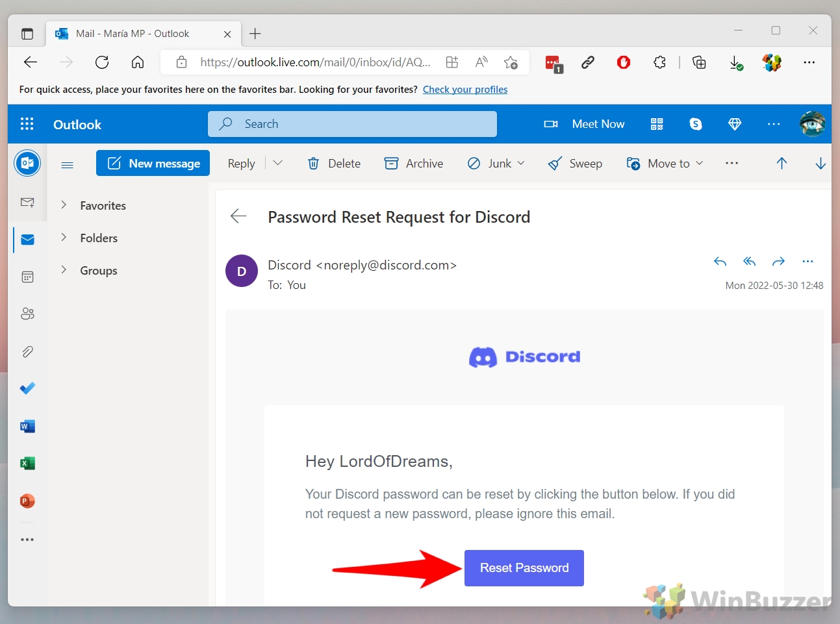Screen dimensions: 840x624
Task: Select the Mail - María MP browser tab
Action: 143,34
